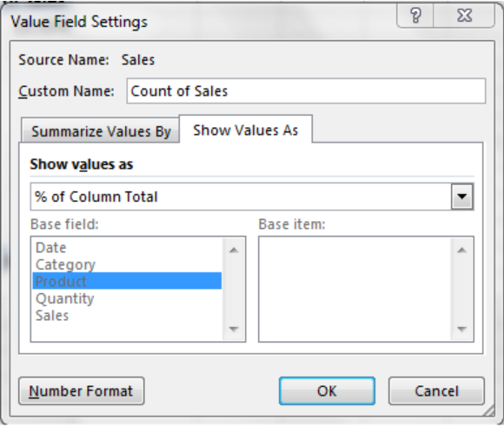Click Base field scrollbar up arrow

tap(234, 250)
